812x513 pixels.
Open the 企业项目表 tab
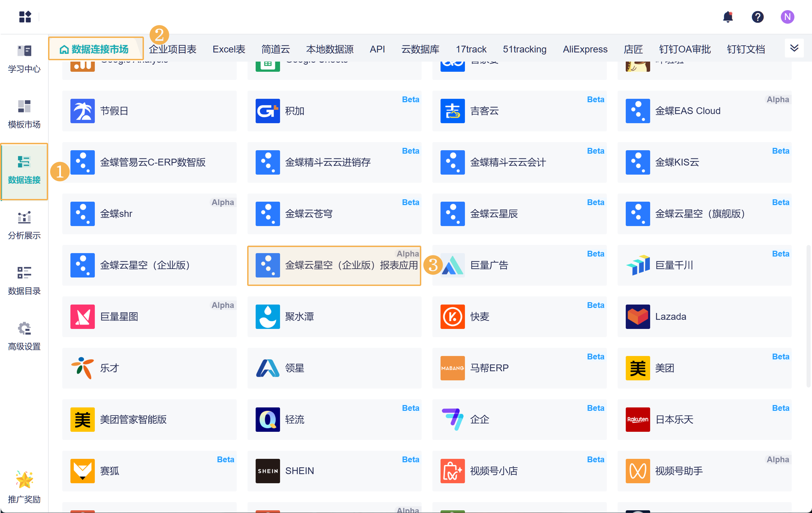pos(173,49)
